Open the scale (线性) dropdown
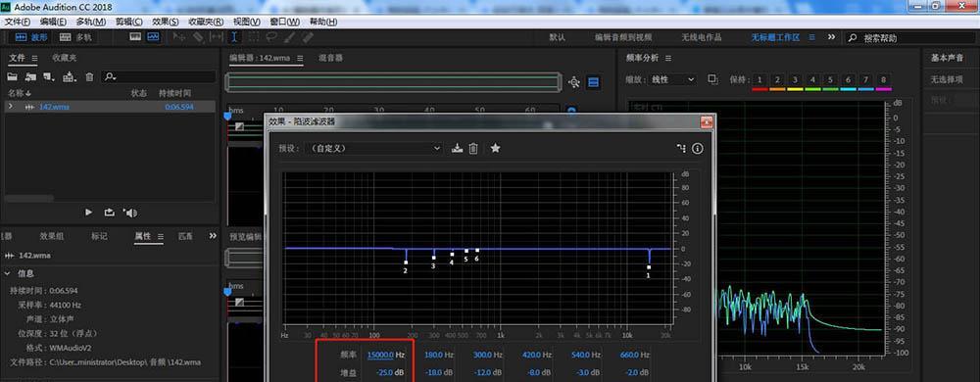This screenshot has width=980, height=382. 672,80
